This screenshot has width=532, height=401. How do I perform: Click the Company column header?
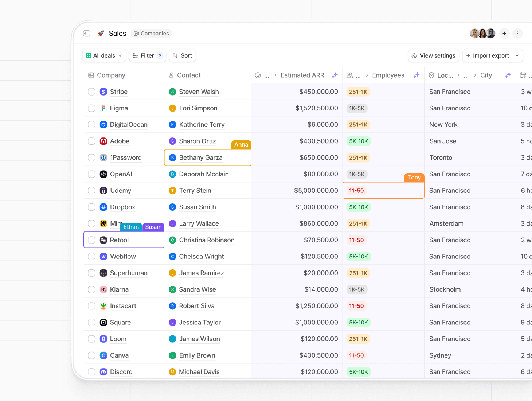tap(111, 75)
